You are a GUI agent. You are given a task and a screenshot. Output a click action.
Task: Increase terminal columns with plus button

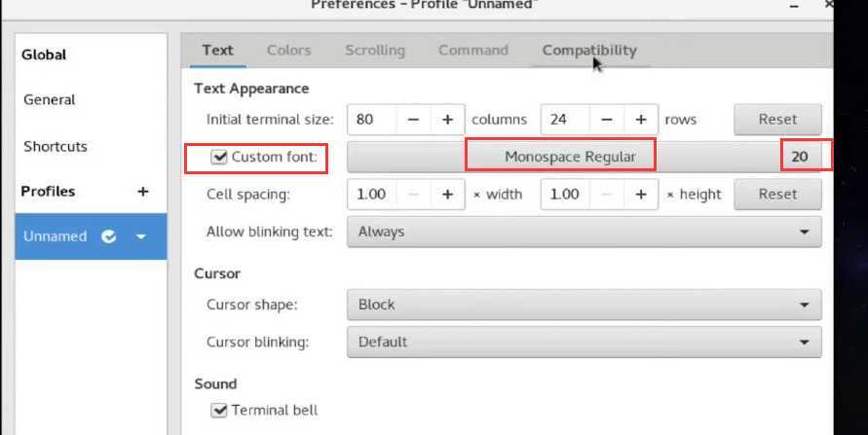(447, 120)
